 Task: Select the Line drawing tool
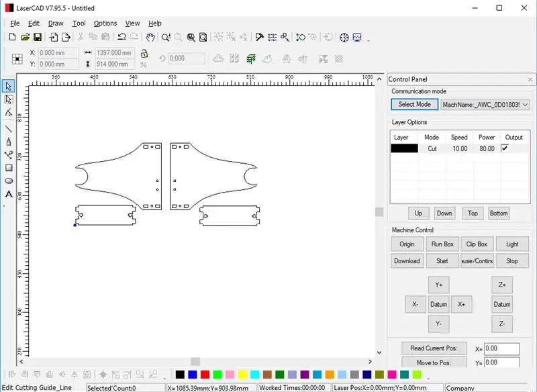coord(9,129)
